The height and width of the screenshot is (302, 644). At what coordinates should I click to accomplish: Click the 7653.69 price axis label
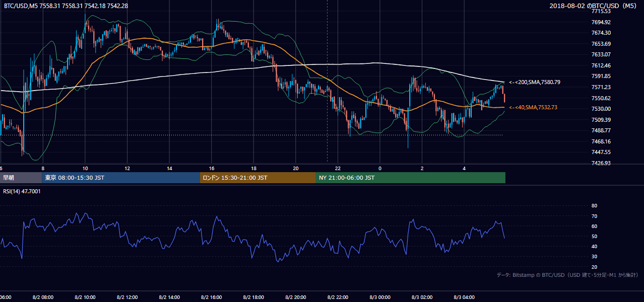pyautogui.click(x=601, y=44)
